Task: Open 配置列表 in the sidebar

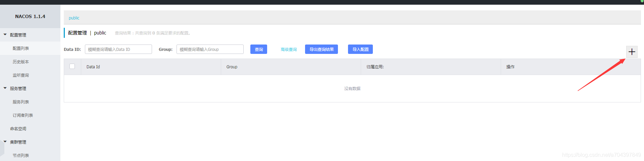Action: tap(21, 48)
